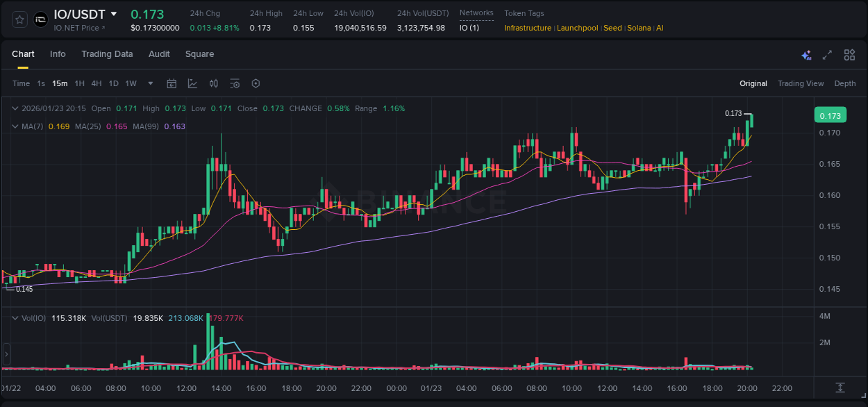Select the Trading View chart mode
The image size is (868, 407).
coord(801,83)
